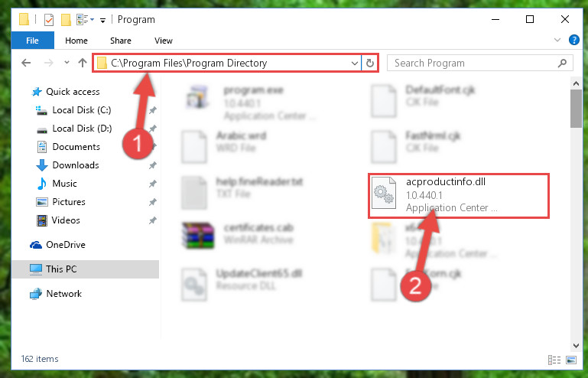
Task: Expand the address bar history dropdown
Action: [354, 63]
